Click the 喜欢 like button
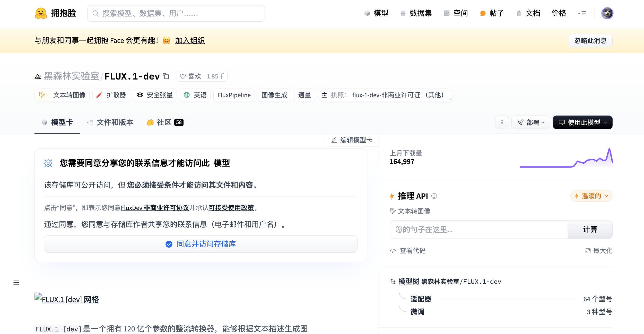644x334 pixels. 190,76
